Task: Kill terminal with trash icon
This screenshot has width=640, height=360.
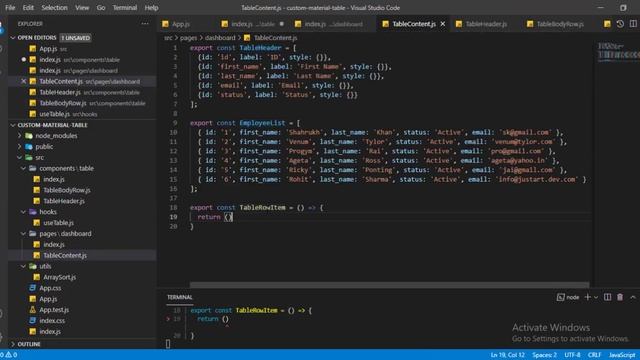Action: (x=620, y=297)
